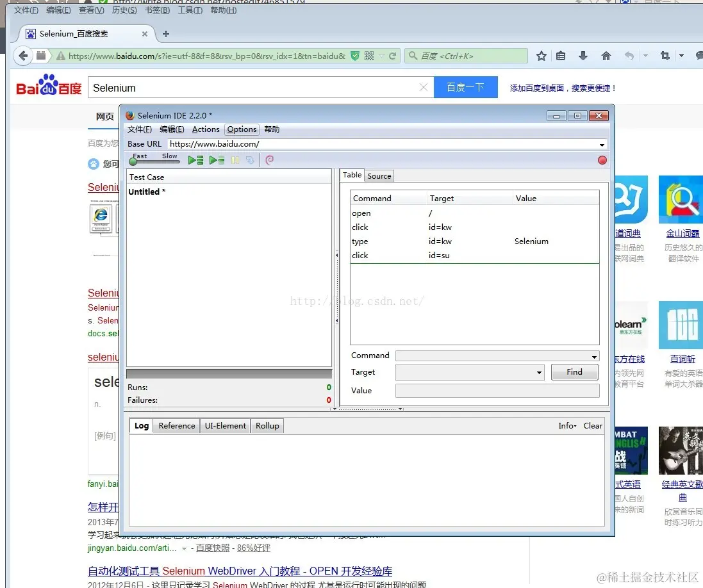Image resolution: width=703 pixels, height=588 pixels.
Task: Go to the Firefox home icon
Action: coord(606,56)
